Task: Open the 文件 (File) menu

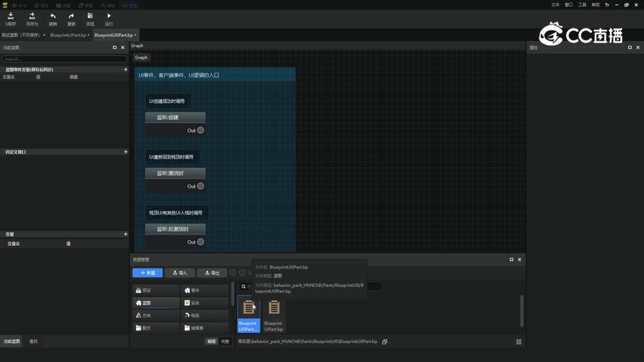Action: coord(555,5)
